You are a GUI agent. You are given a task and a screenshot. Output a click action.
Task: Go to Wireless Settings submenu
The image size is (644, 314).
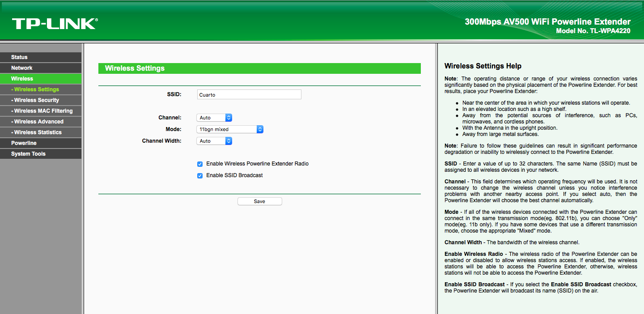[x=41, y=89]
